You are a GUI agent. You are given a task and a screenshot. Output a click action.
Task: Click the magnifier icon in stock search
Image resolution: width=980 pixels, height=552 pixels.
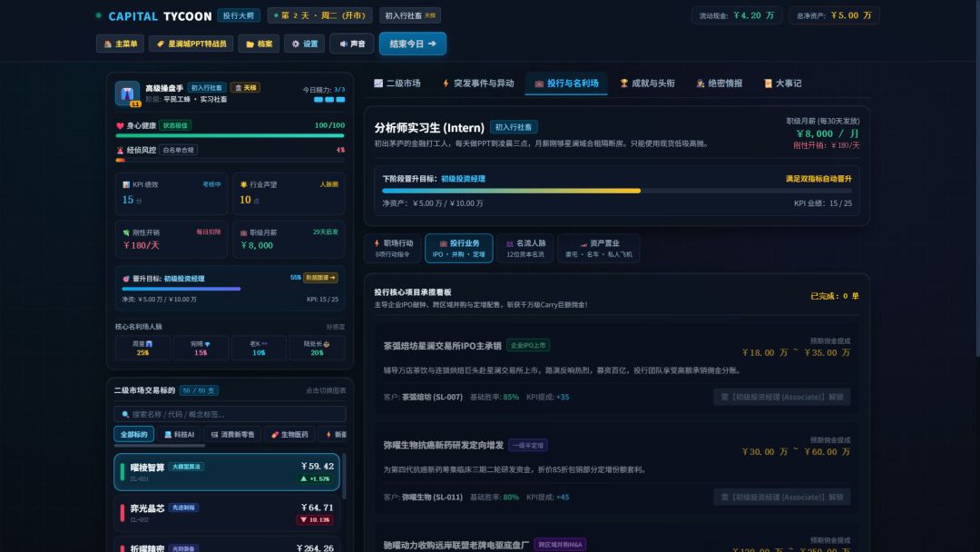(125, 415)
